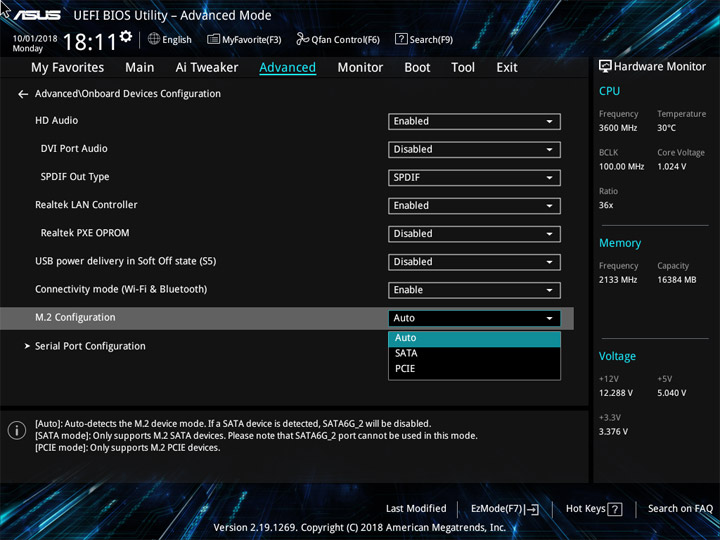
Task: Open the clock settings gear icon
Action: [126, 36]
